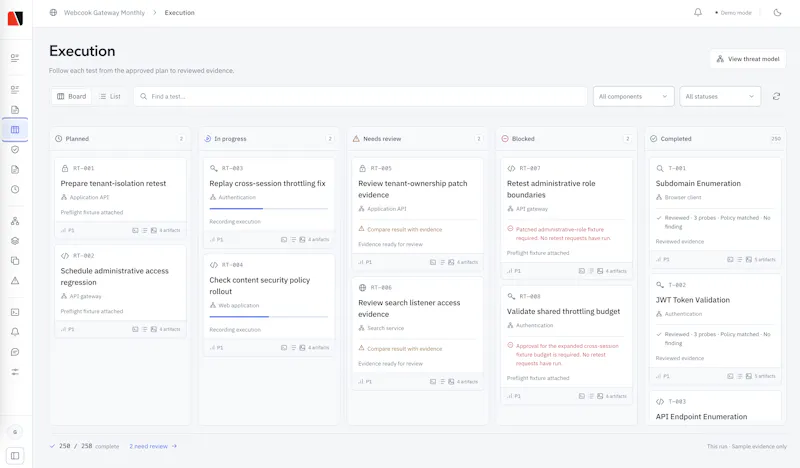This screenshot has width=800, height=468.
Task: Open the Subdomain Enumeration card
Action: tap(715, 212)
